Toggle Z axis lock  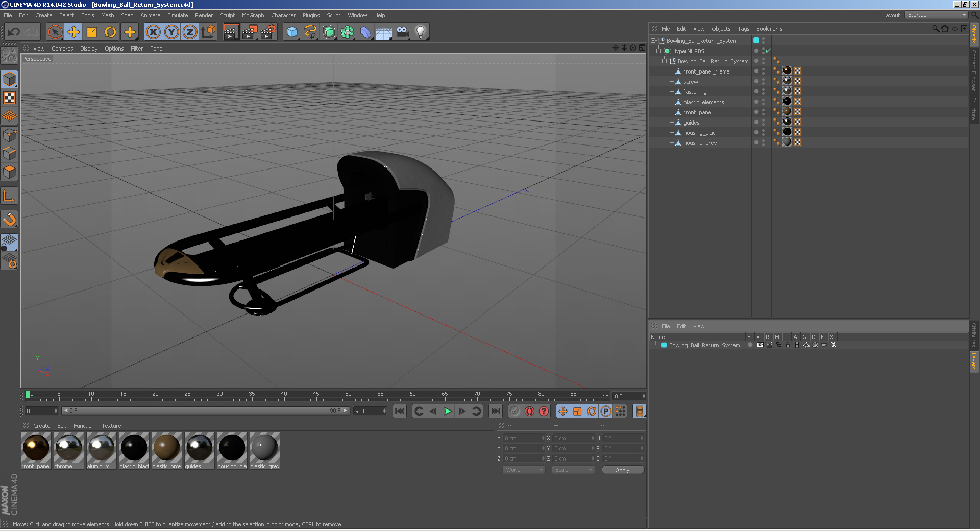pyautogui.click(x=190, y=32)
